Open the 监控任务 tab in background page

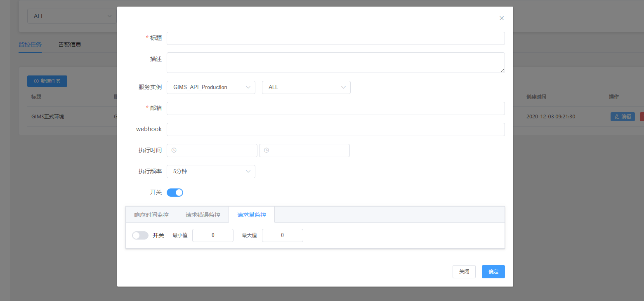[x=30, y=45]
